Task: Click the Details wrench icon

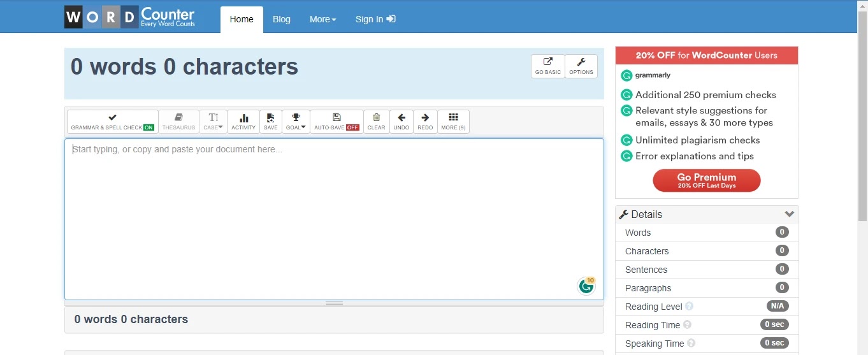Action: 624,214
